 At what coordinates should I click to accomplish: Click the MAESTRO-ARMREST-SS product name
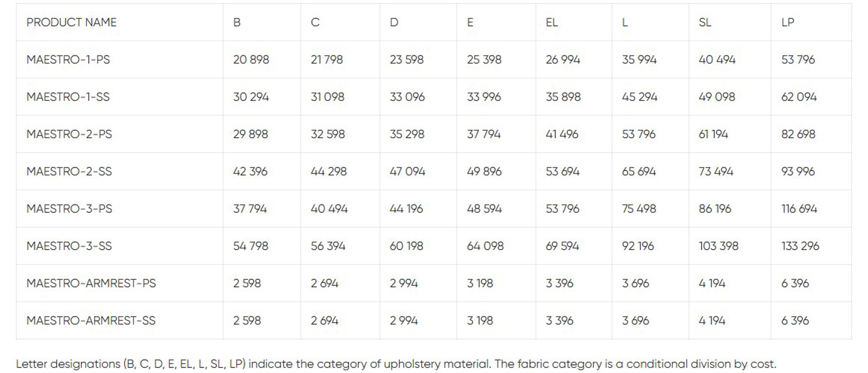pos(91,321)
